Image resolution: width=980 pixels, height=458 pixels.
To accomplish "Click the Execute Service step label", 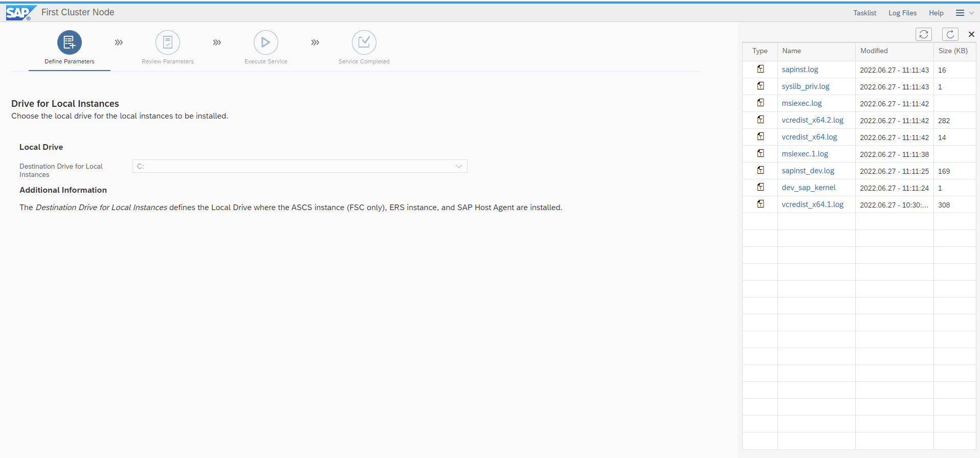I will click(x=266, y=61).
